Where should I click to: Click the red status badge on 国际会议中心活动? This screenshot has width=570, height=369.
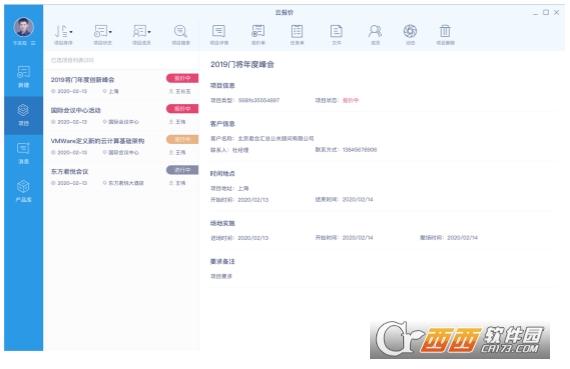(182, 109)
